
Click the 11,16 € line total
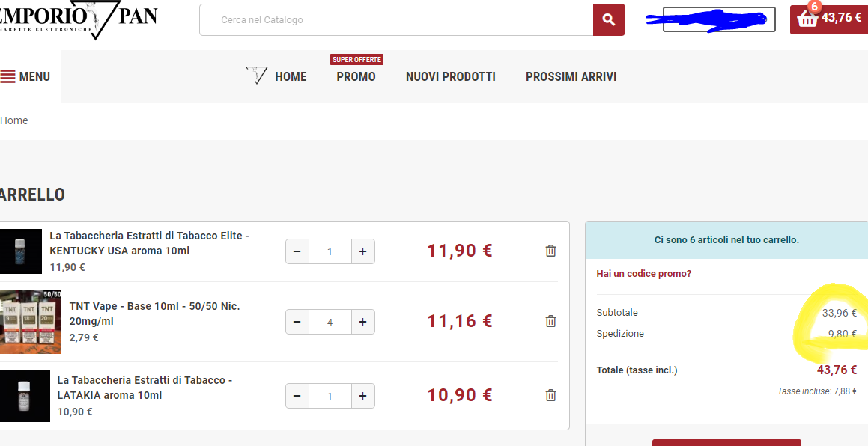tap(460, 321)
